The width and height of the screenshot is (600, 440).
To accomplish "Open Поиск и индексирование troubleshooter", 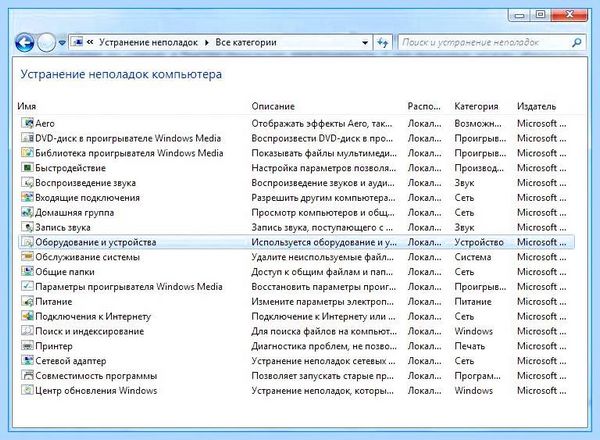I will point(90,331).
